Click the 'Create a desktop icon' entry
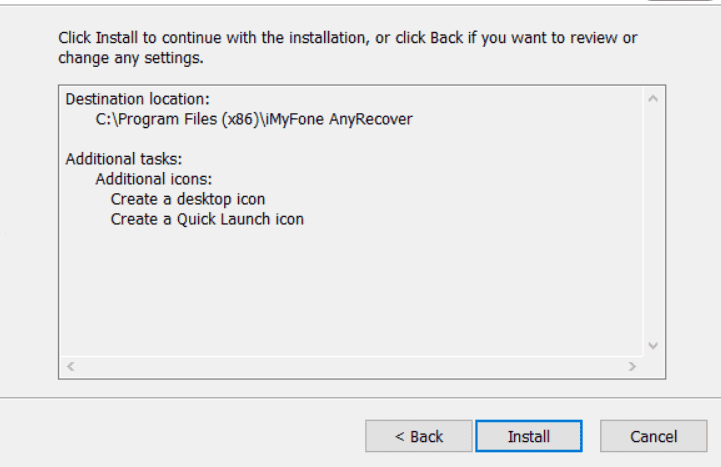 (x=188, y=199)
